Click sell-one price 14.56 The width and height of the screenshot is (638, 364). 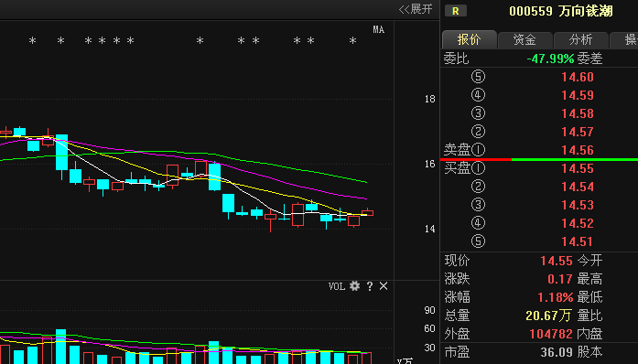pos(578,150)
